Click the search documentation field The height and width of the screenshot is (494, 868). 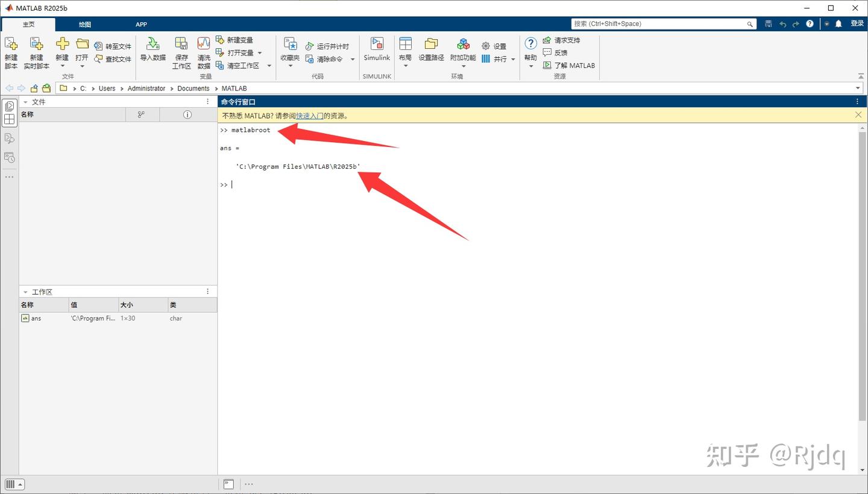tap(664, 23)
